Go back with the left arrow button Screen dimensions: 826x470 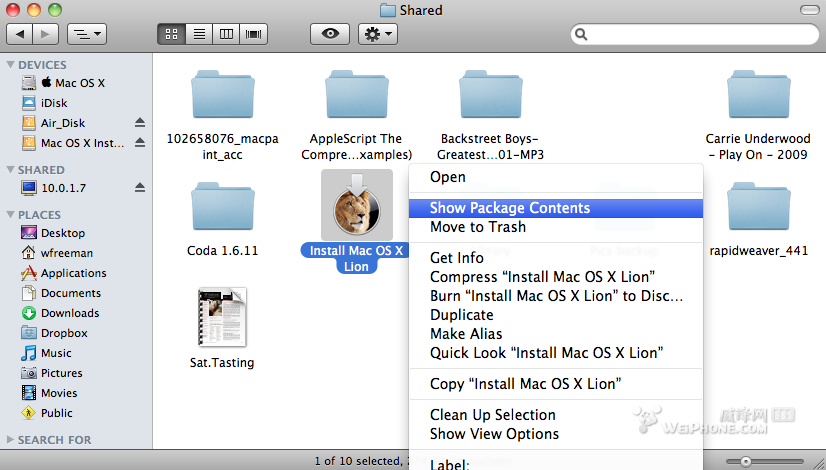[x=19, y=34]
